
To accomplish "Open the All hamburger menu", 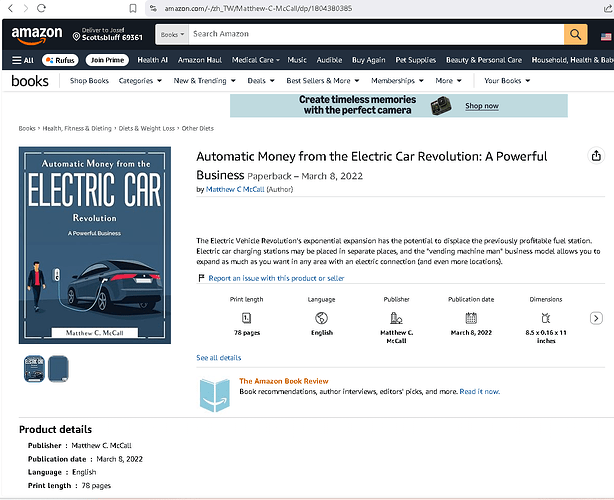I will (23, 60).
